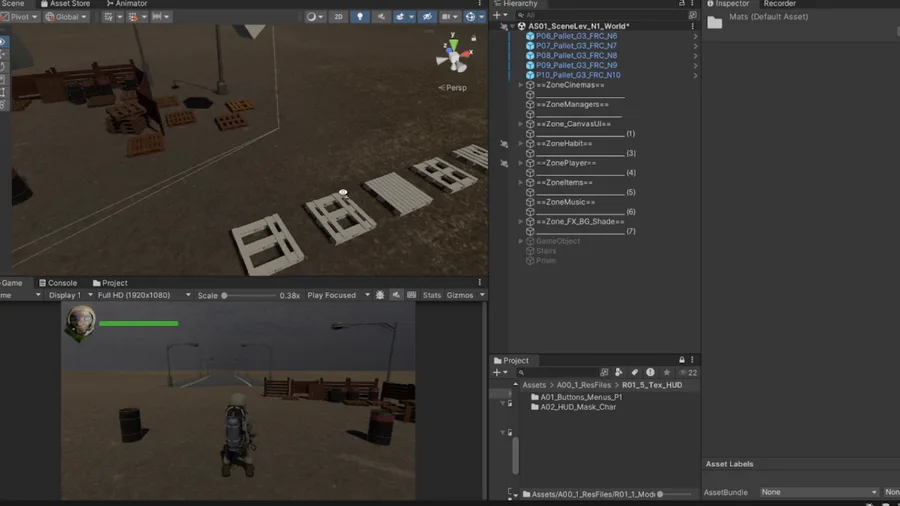
Task: Switch to the Asset Store tab
Action: click(65, 3)
